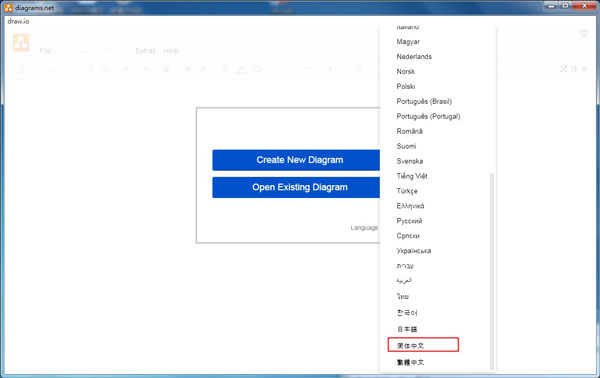Open the zoom percentage dropdown

pyautogui.click(x=60, y=69)
